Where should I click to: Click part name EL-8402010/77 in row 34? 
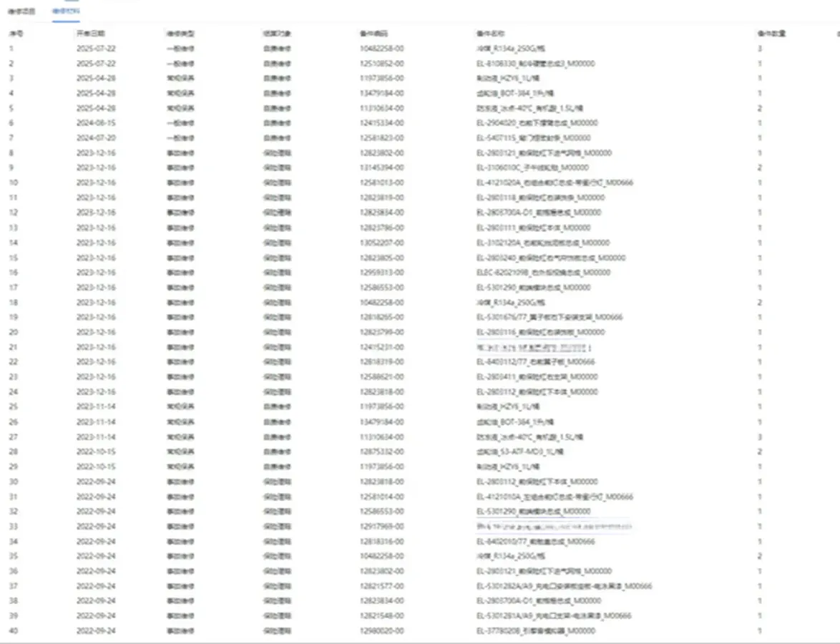(535, 542)
